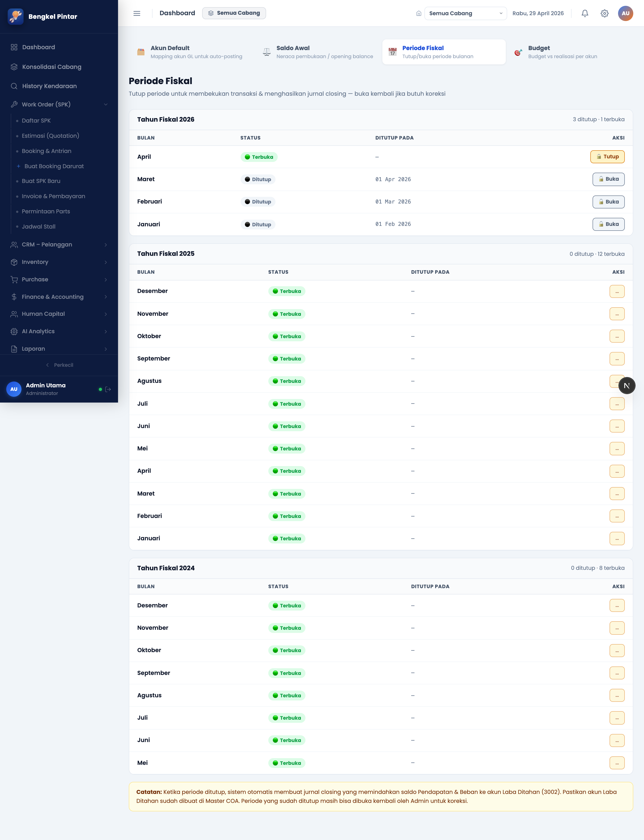Open the notifications bell
644x840 pixels.
585,13
